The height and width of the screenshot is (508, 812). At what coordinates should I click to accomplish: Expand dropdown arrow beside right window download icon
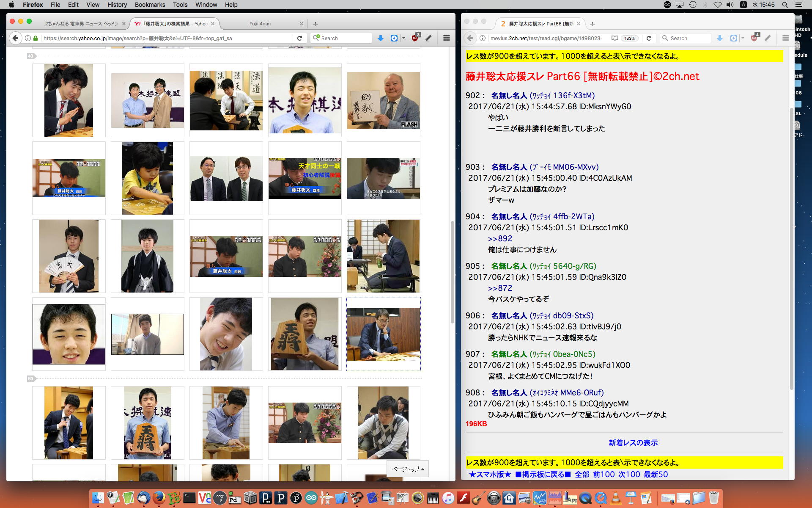(x=743, y=38)
